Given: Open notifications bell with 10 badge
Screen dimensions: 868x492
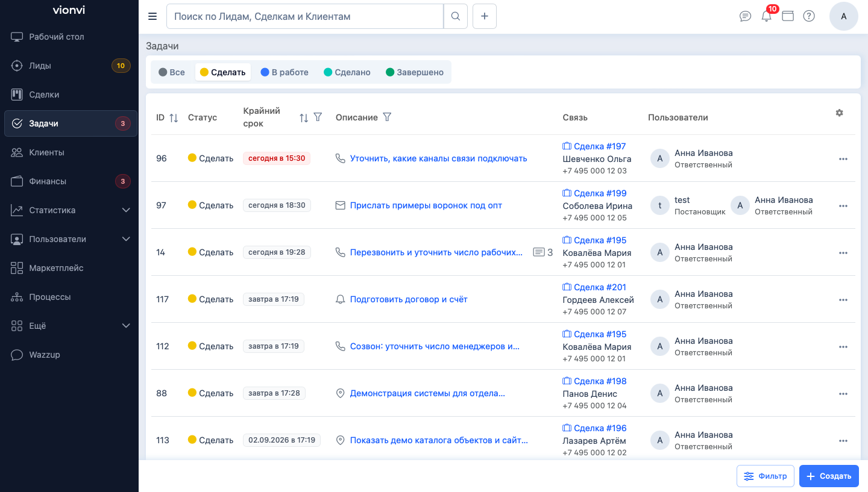Looking at the screenshot, I should pyautogui.click(x=767, y=16).
